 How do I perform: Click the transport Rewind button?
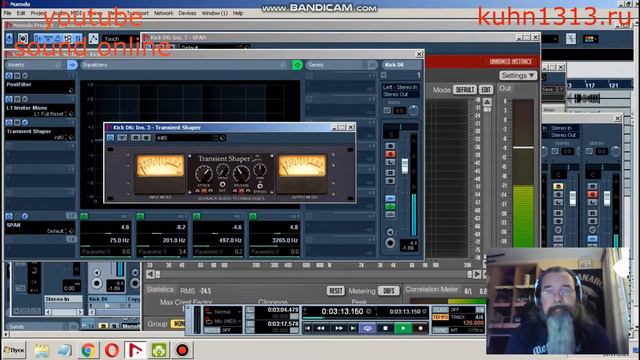point(321,328)
